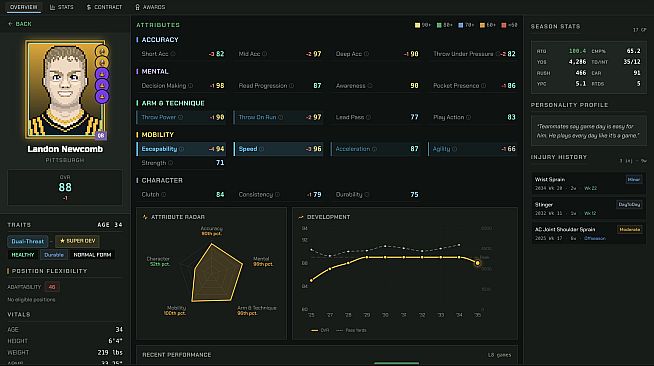Open the Stats tab
Image resolution: width=654 pixels, height=366 pixels.
click(x=61, y=7)
